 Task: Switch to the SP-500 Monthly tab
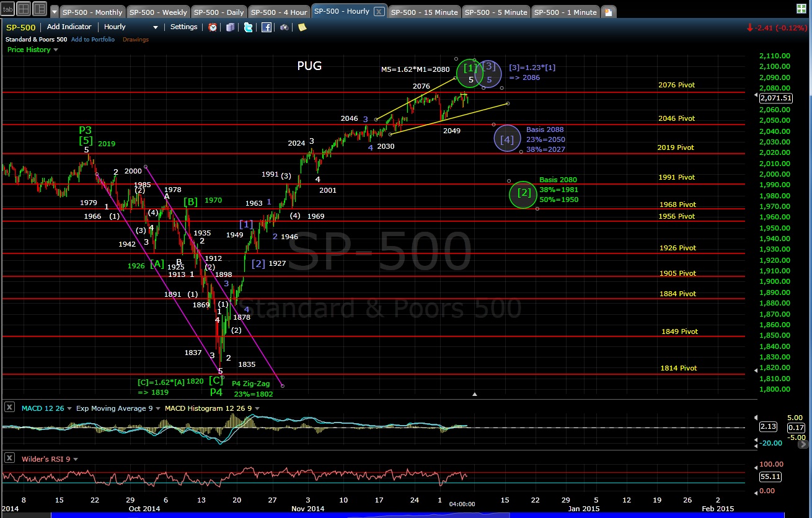coord(93,12)
